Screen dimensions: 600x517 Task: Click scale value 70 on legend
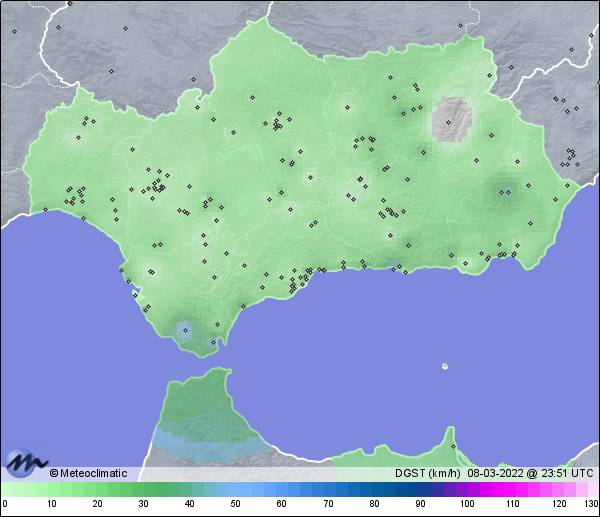tap(328, 504)
